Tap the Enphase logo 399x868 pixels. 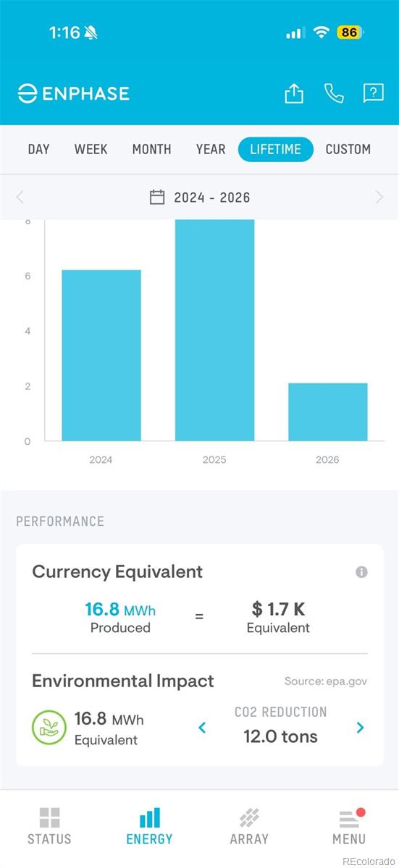point(73,93)
